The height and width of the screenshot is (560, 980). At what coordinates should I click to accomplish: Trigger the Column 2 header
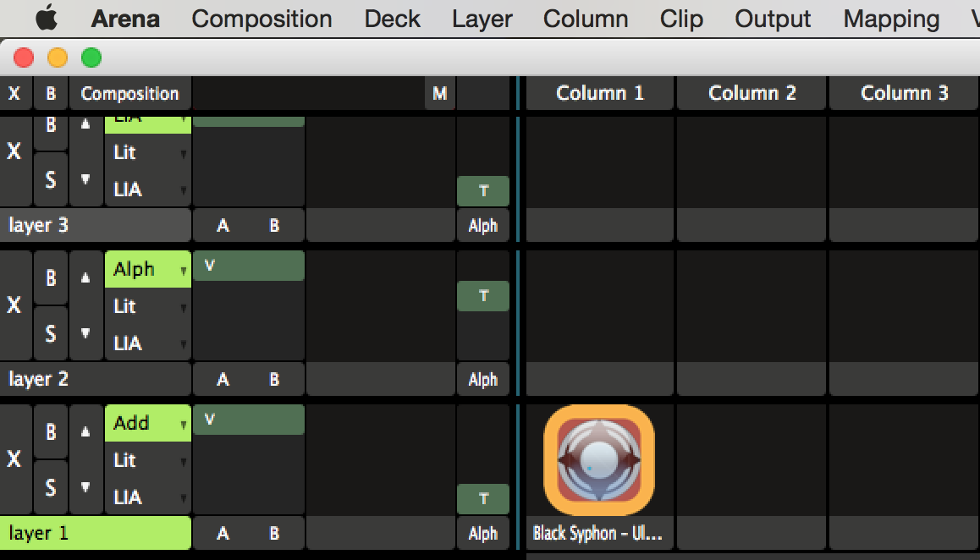point(752,93)
